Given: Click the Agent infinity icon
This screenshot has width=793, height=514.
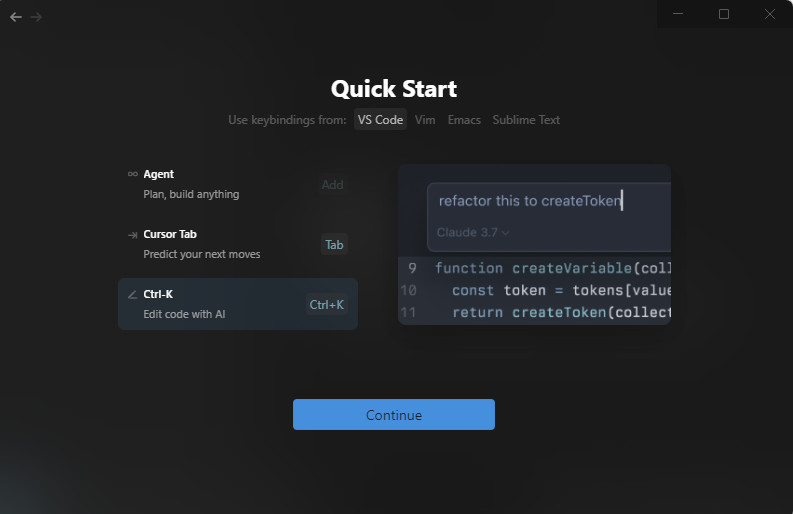Looking at the screenshot, I should (x=133, y=174).
